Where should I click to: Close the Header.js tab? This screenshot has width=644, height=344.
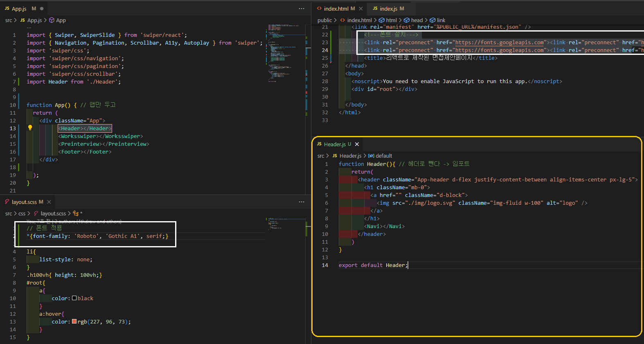coord(357,144)
